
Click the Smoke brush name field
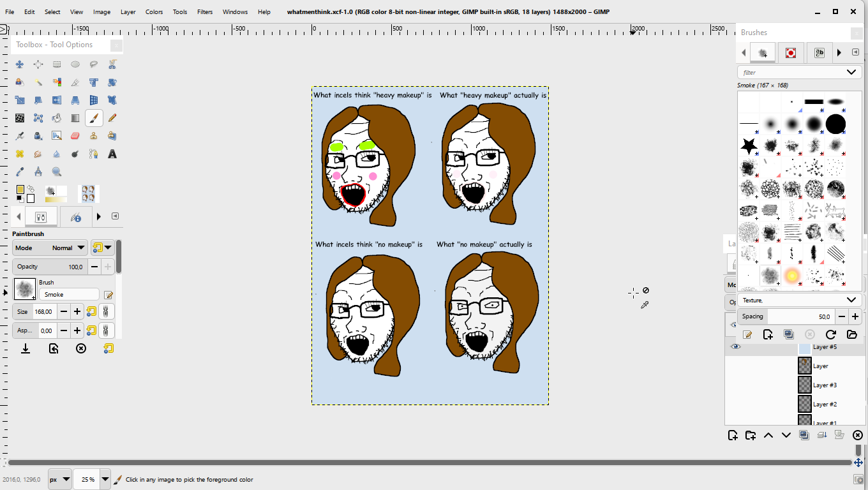tap(69, 295)
